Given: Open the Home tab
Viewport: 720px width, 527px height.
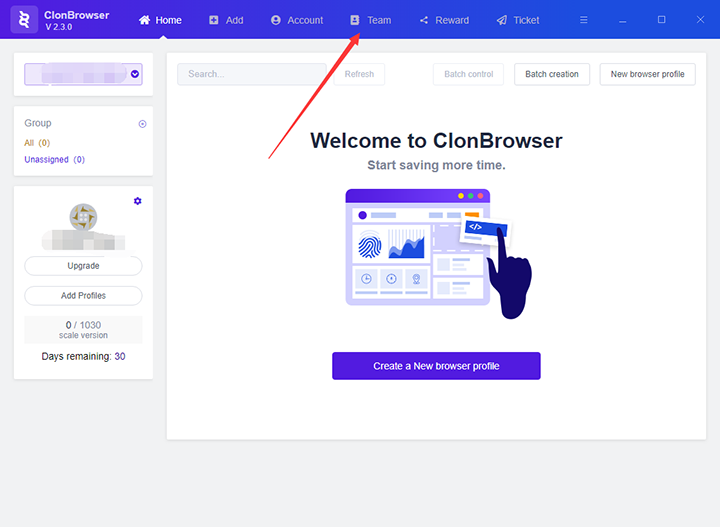Looking at the screenshot, I should click(160, 20).
